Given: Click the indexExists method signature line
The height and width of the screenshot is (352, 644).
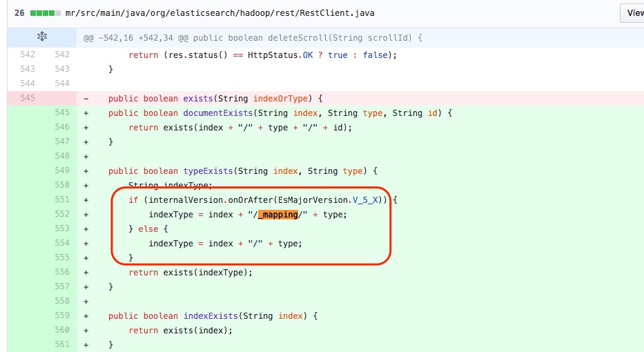Looking at the screenshot, I should 213,316.
